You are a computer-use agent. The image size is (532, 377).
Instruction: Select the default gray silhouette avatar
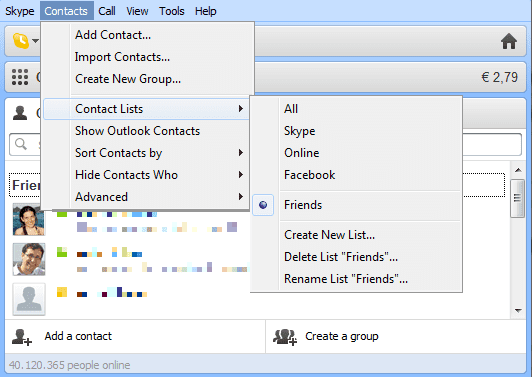pyautogui.click(x=29, y=299)
